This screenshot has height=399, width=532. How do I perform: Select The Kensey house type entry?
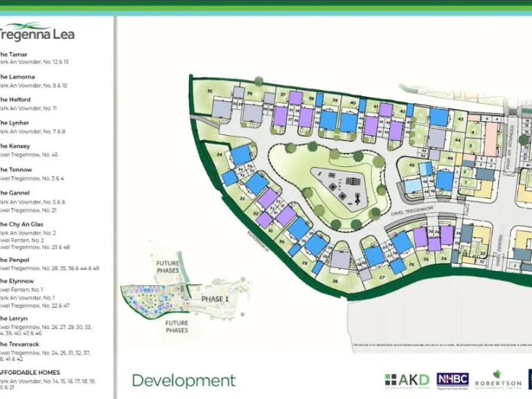point(15,146)
